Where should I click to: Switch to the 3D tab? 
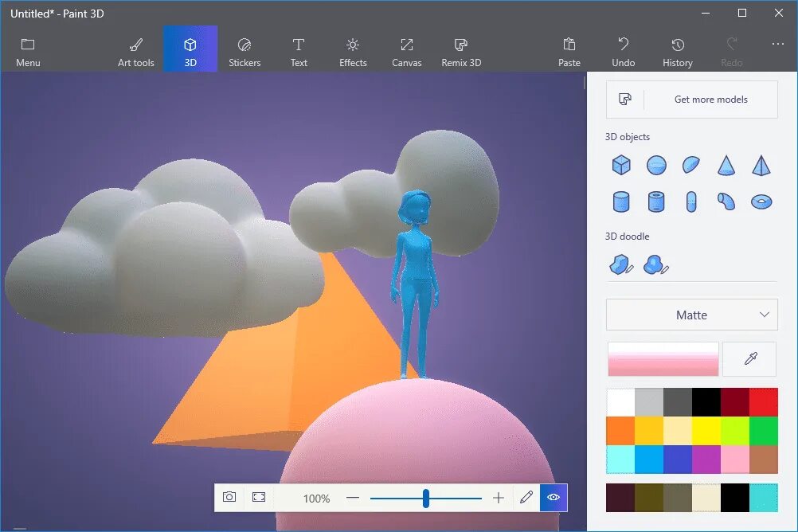click(190, 49)
